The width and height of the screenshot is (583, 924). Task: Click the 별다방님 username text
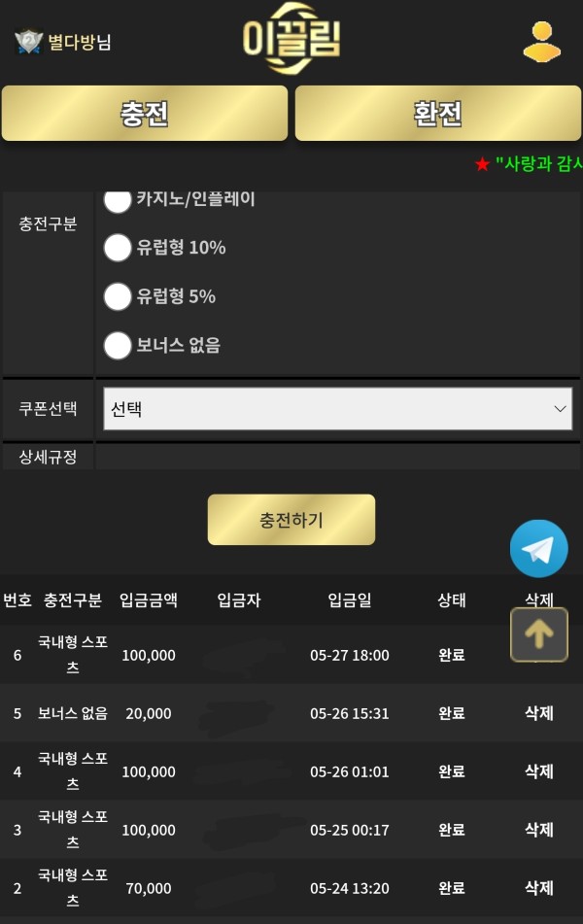click(x=80, y=42)
